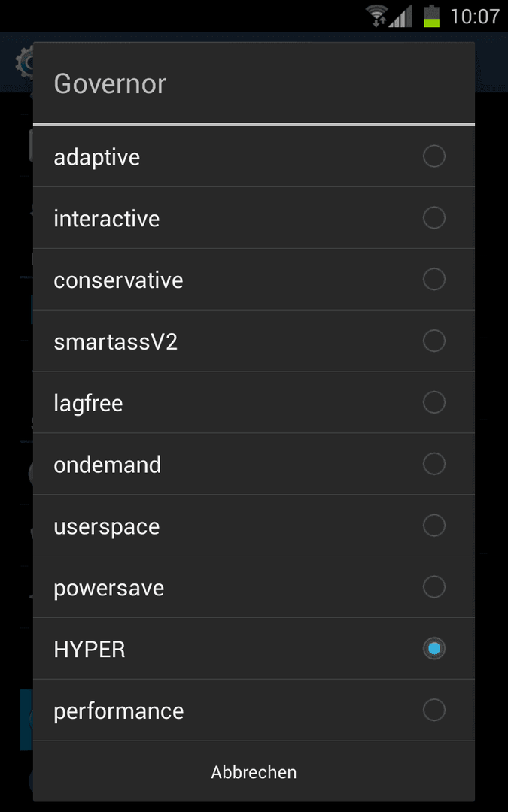The image size is (508, 812).
Task: Tap the Abbrechen cancel button
Action: (x=254, y=771)
